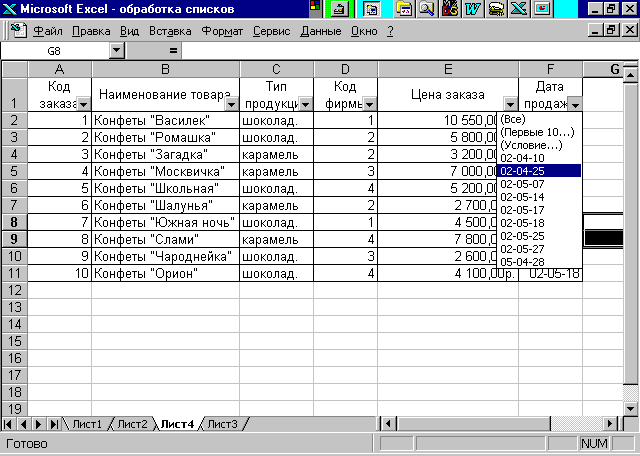
Task: Open the Код заказа autofilter arrow
Action: click(83, 105)
